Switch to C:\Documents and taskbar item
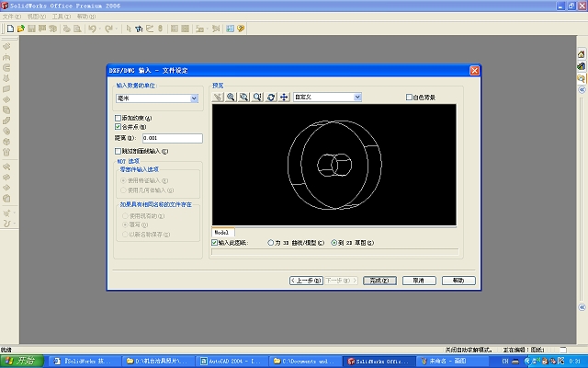 click(306, 361)
